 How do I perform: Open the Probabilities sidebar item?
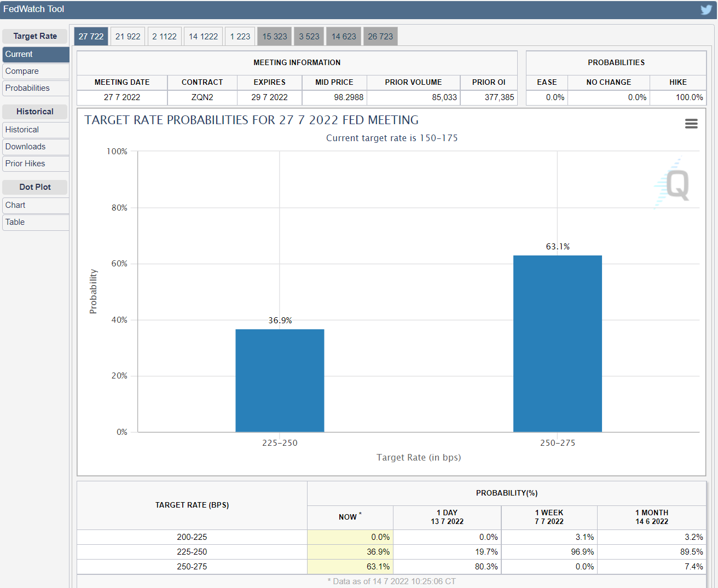pyautogui.click(x=36, y=88)
